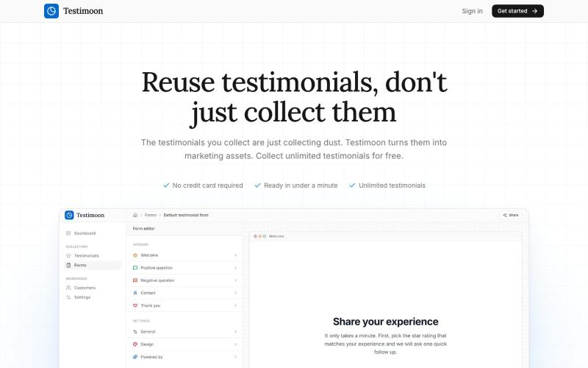Expand the Contact row chevron
Viewport: 588px width, 368px height.
click(x=235, y=293)
